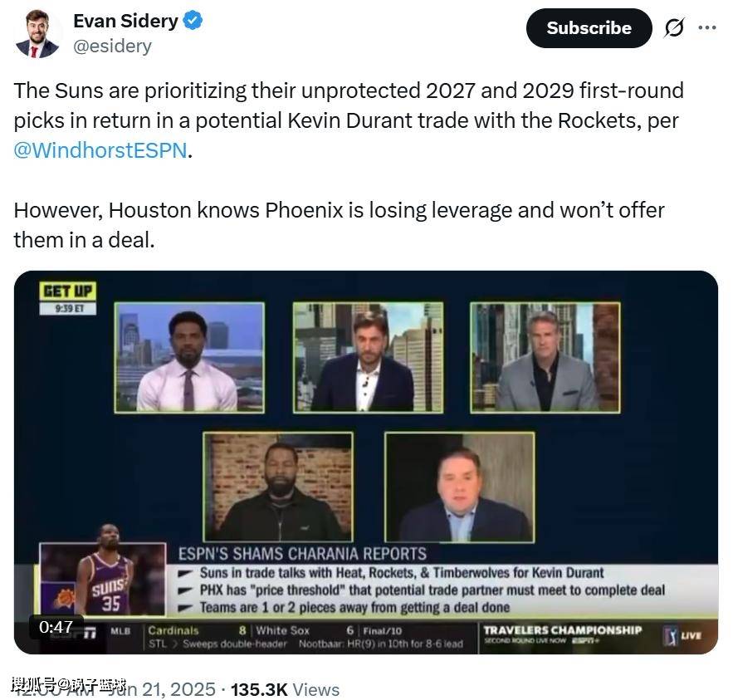Screen dimensions: 733x700
Task: Open the three-dots more options menu
Action: (x=706, y=28)
